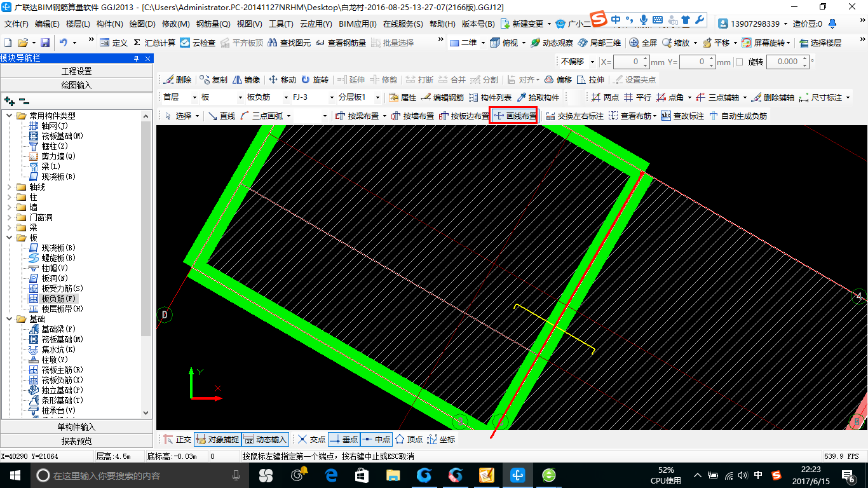Select 画线布置 draw-line layout
The image size is (868, 488).
point(515,116)
